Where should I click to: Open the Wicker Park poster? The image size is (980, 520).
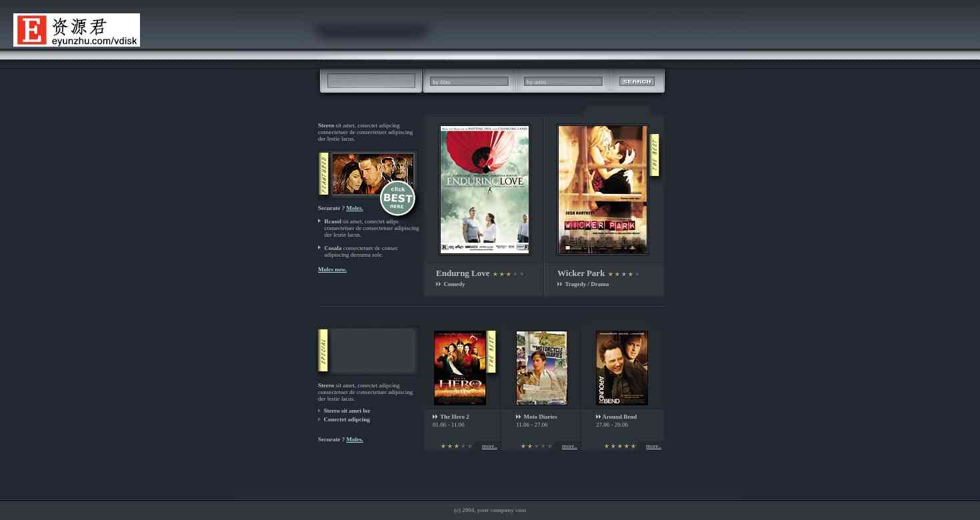click(x=603, y=189)
